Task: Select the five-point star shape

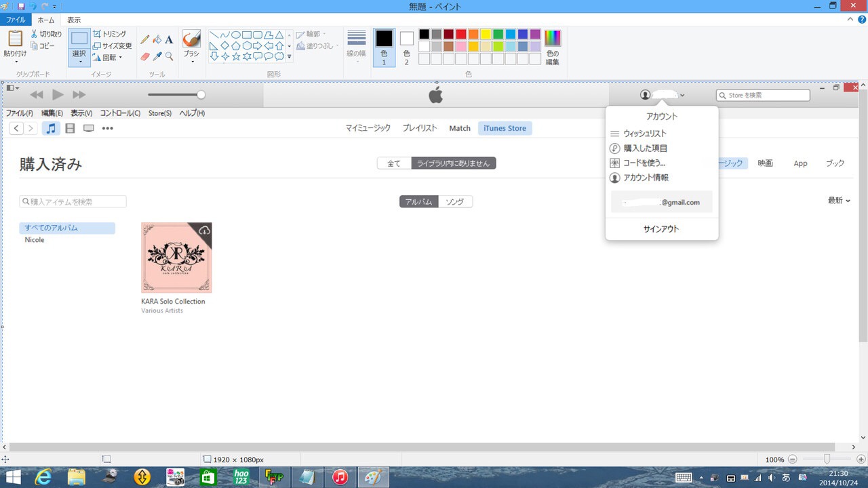Action: 237,57
